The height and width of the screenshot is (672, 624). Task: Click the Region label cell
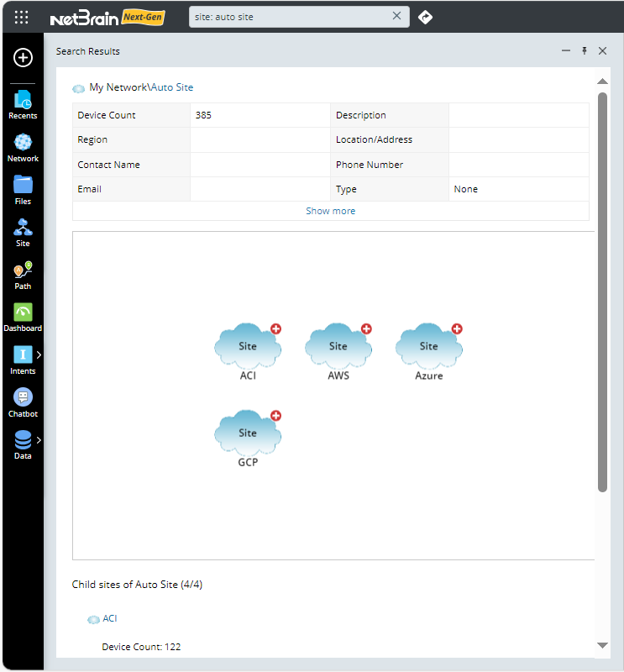tap(131, 139)
